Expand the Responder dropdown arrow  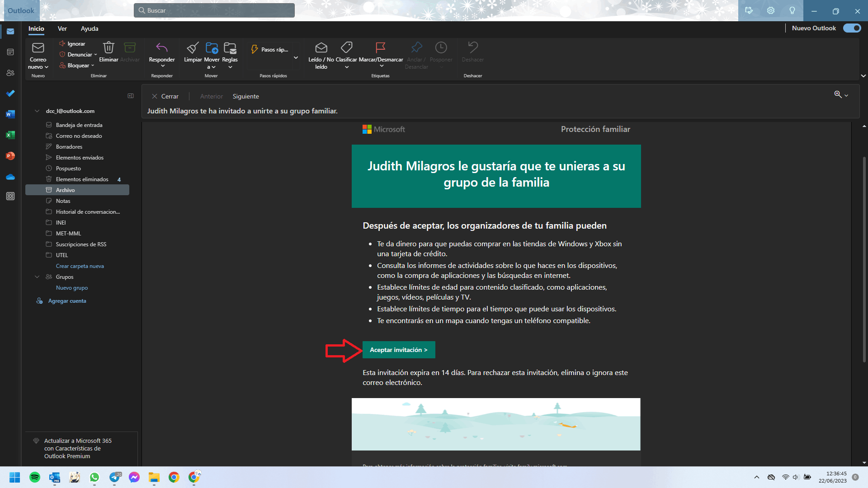coord(163,66)
